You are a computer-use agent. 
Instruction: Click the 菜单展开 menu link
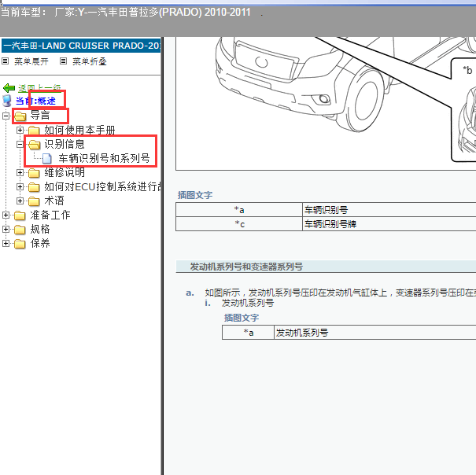[31, 61]
